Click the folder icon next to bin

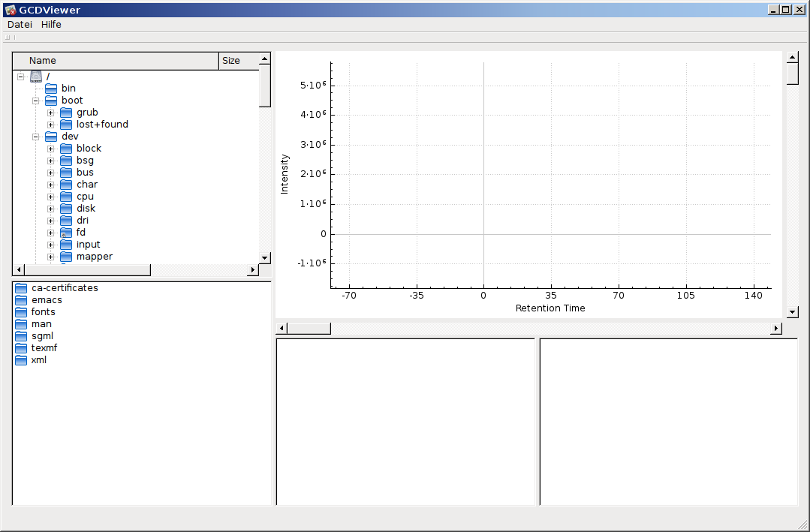click(x=50, y=88)
